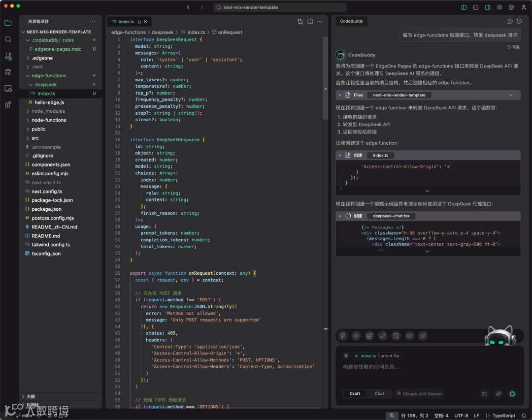The height and width of the screenshot is (420, 532).
Task: Open editor more actions ellipsis
Action: [x=320, y=21]
